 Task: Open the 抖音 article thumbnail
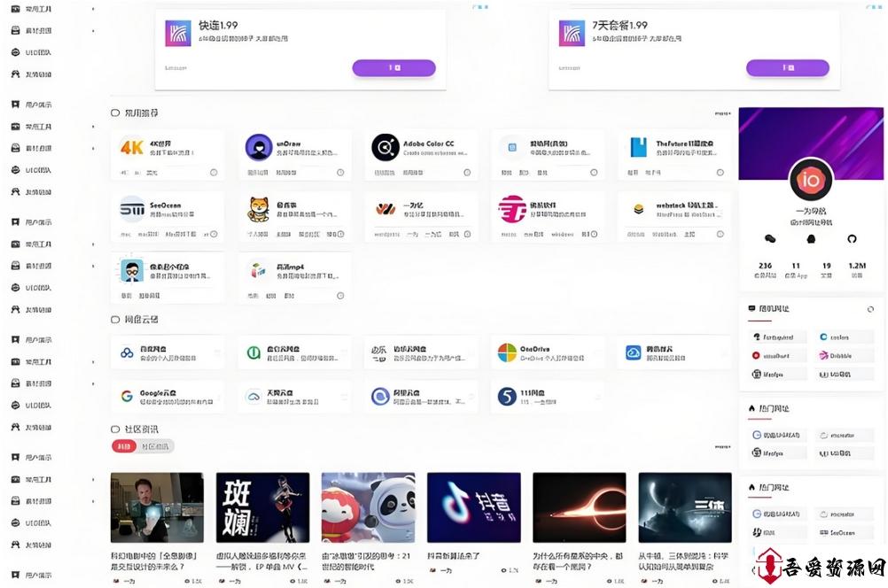474,507
